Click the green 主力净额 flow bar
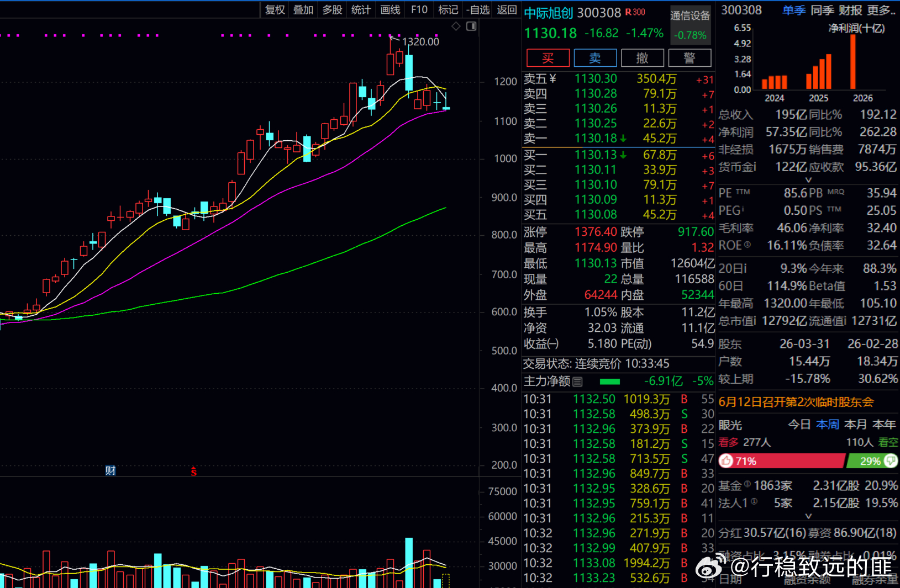This screenshot has height=588, width=900. click(x=610, y=382)
